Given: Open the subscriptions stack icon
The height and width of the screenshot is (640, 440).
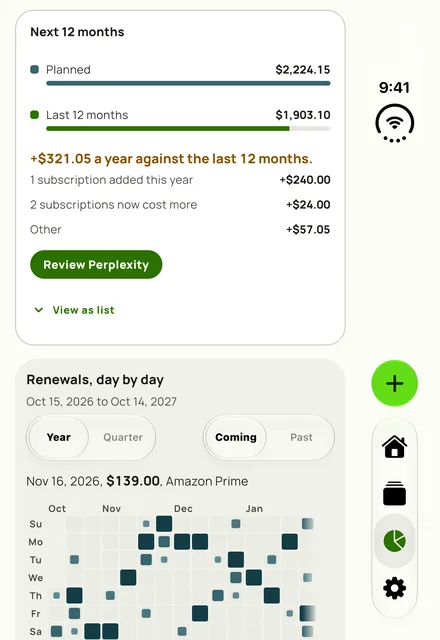Looking at the screenshot, I should [x=394, y=493].
